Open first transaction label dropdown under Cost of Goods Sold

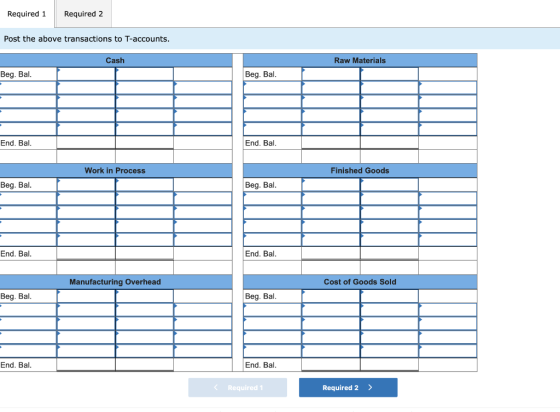click(272, 310)
